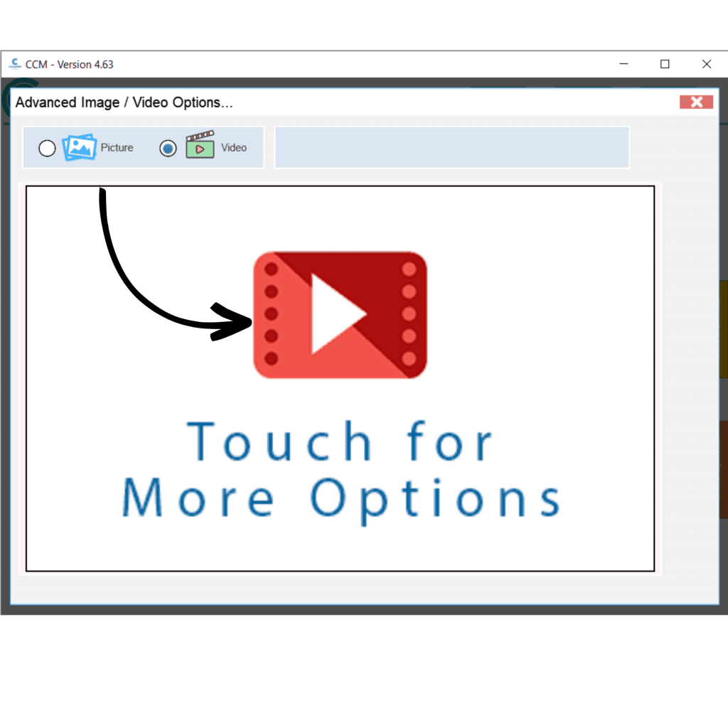This screenshot has height=728, width=728.
Task: Click the 'Advanced Image / Video Options...' title
Action: (124, 102)
